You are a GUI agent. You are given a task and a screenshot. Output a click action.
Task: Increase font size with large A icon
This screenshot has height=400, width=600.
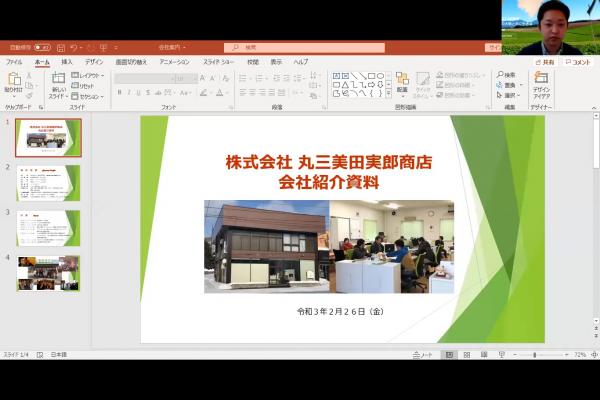(202, 78)
